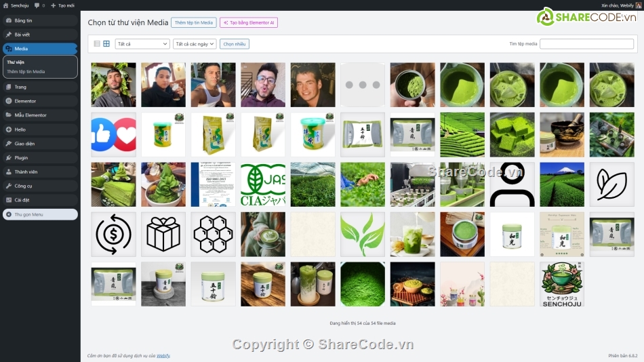The width and height of the screenshot is (644, 362).
Task: Open Thêm tệp tin Media submenu
Action: 26,71
